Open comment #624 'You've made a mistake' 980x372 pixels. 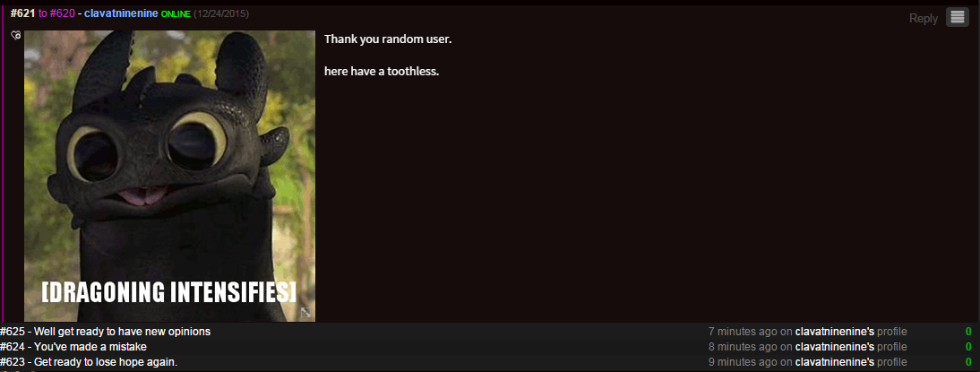point(73,346)
